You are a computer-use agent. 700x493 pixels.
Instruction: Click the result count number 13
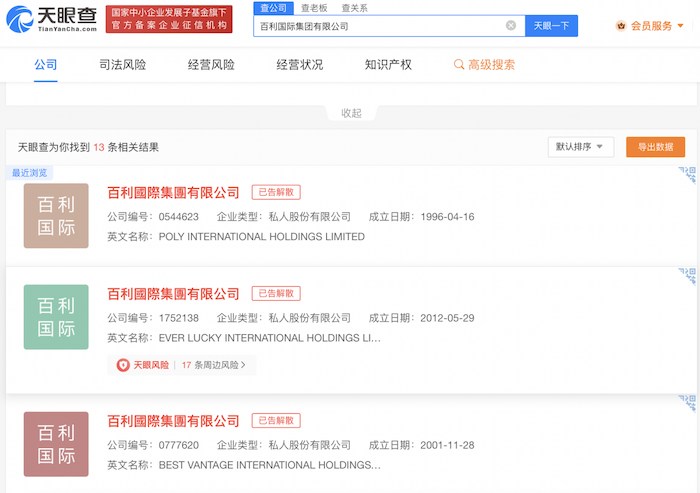pos(99,147)
